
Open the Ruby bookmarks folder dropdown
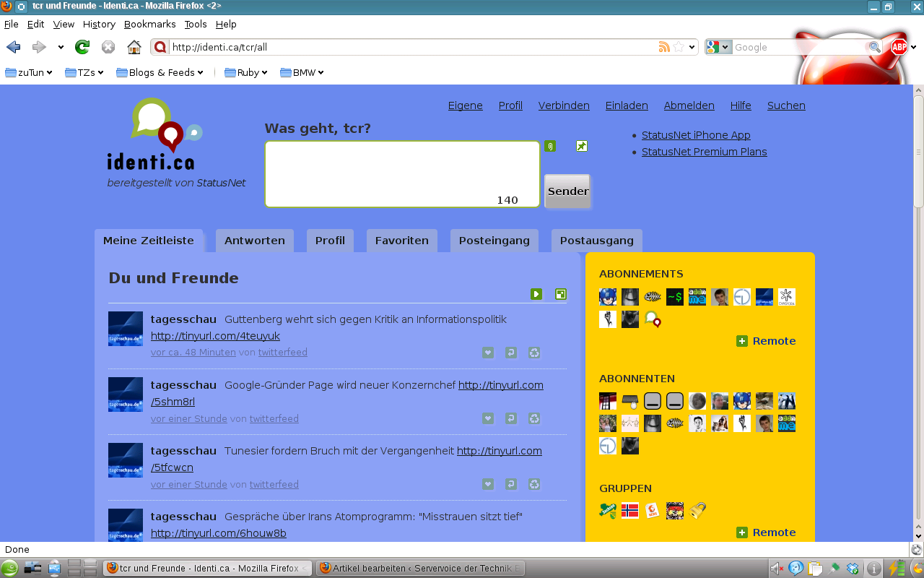[x=246, y=72]
